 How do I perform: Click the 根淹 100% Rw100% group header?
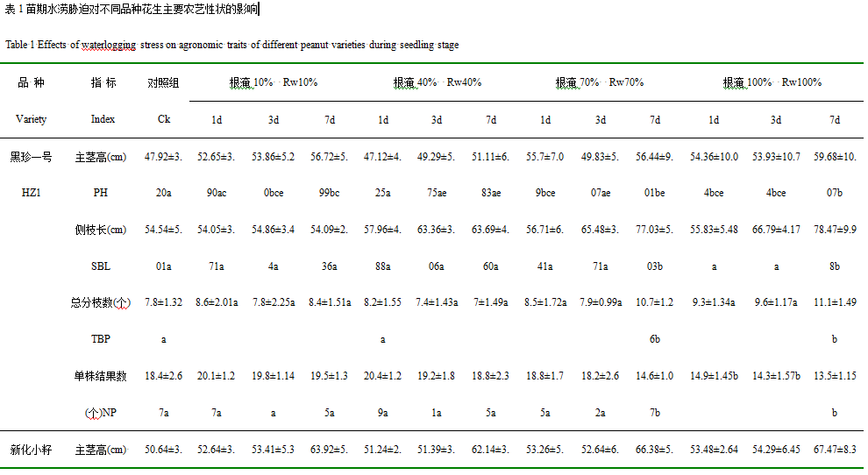(772, 82)
